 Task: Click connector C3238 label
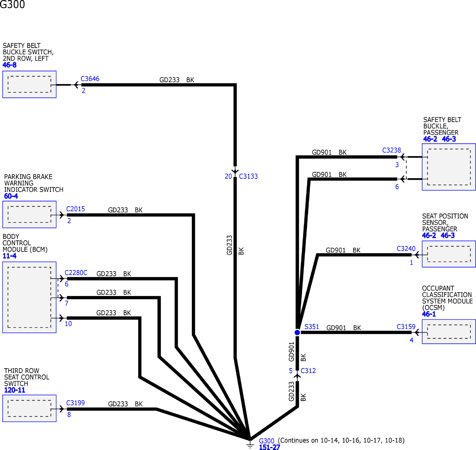point(391,150)
